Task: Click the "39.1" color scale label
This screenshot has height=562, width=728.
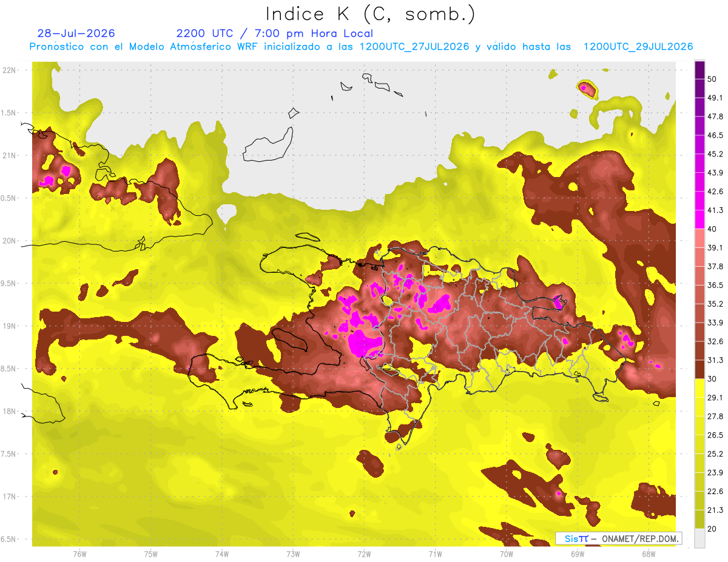Action: point(715,247)
